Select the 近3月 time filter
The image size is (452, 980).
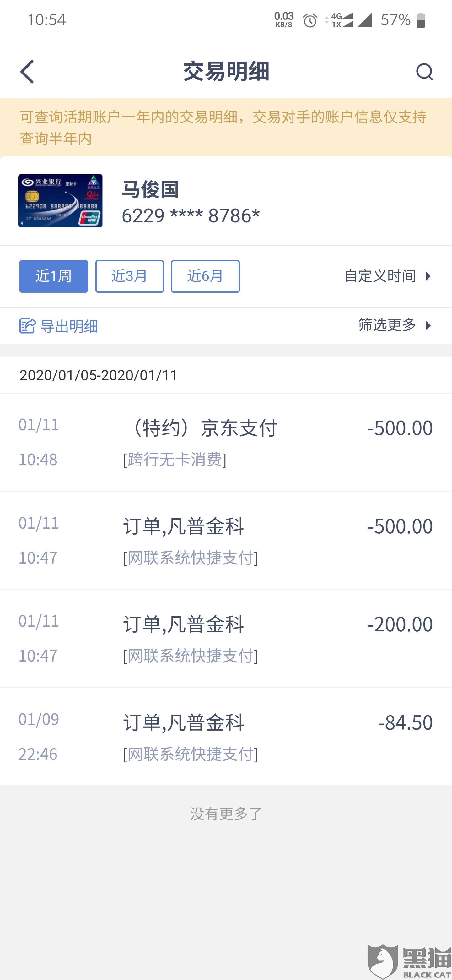pos(129,276)
